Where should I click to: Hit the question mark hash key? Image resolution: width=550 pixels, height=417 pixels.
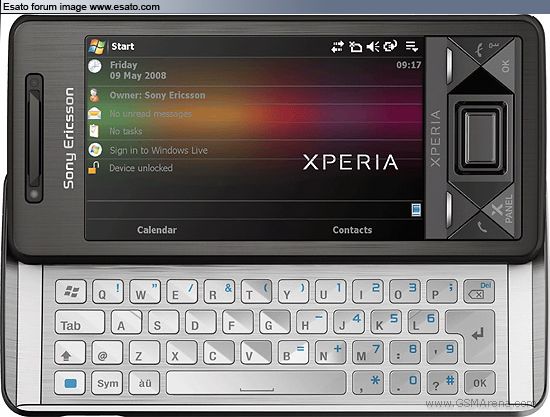pyautogui.click(x=442, y=383)
